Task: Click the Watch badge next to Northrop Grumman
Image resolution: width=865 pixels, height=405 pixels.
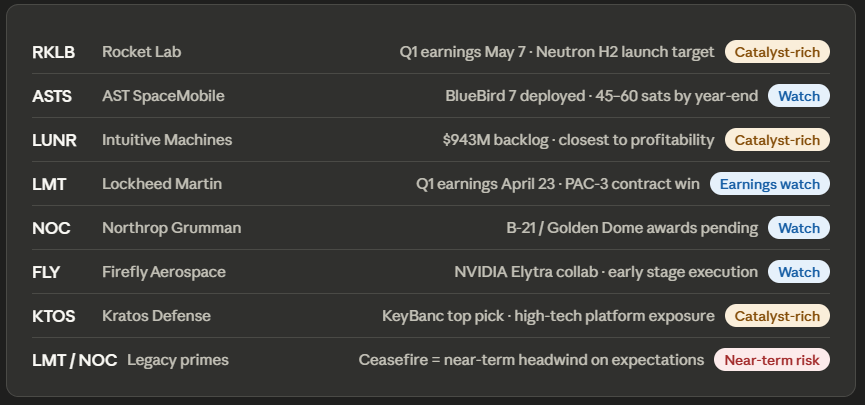Action: click(x=798, y=228)
